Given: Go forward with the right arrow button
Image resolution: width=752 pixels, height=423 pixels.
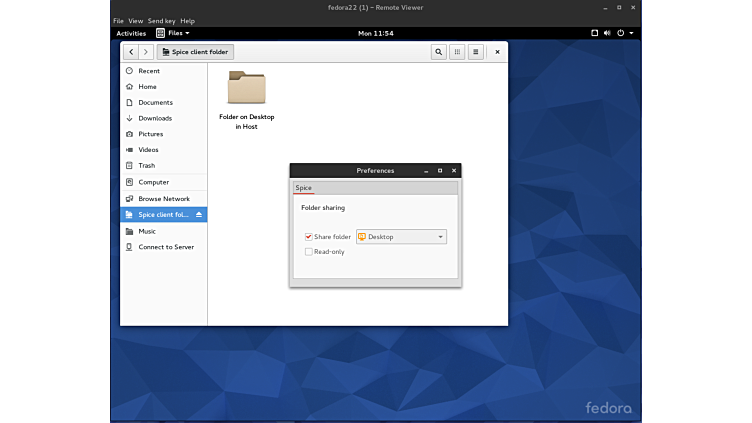Looking at the screenshot, I should pyautogui.click(x=146, y=52).
